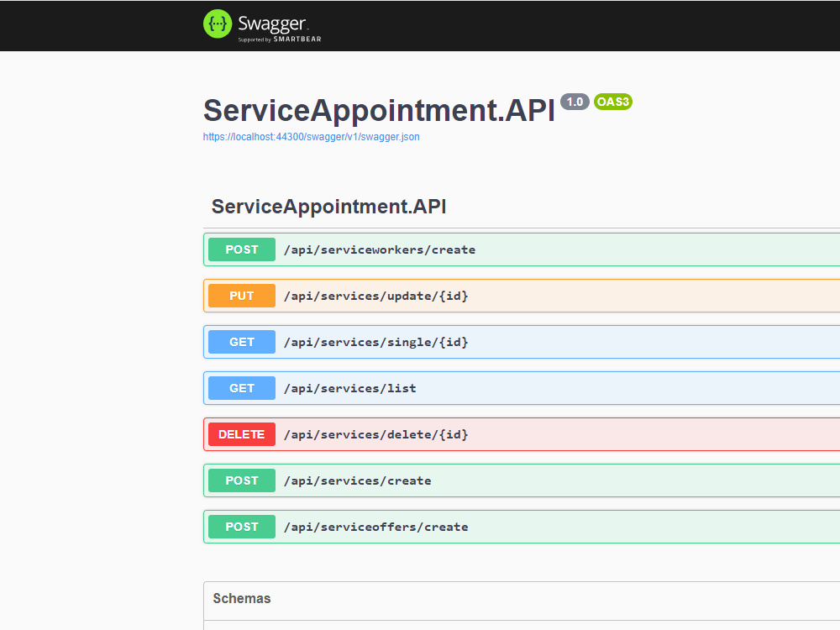Expand POST /api/serviceoffers/create operation
Image resolution: width=840 pixels, height=630 pixels.
(522, 527)
